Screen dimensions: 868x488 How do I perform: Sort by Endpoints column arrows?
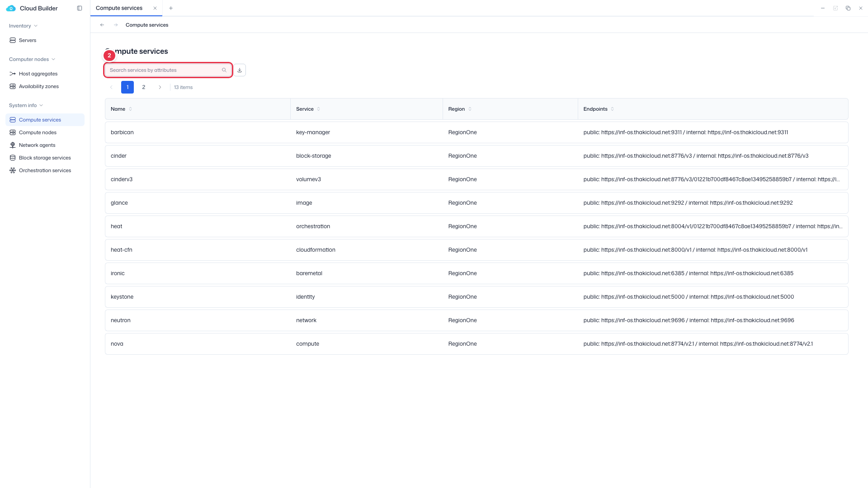613,109
